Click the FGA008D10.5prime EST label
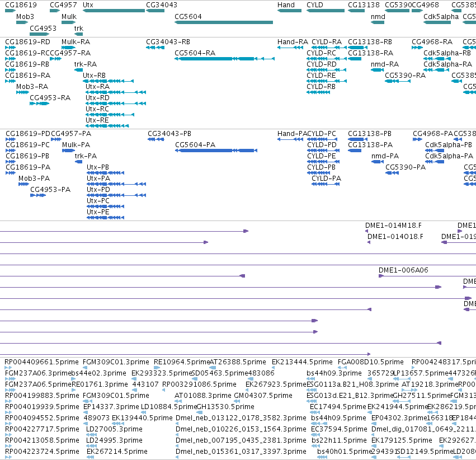This screenshot has width=476, height=460. pos(371,362)
